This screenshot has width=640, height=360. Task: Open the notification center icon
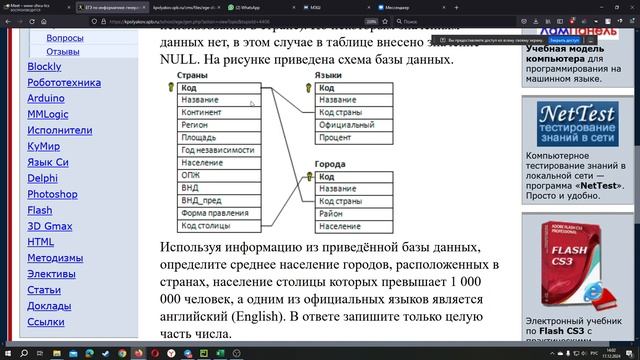[x=629, y=353]
